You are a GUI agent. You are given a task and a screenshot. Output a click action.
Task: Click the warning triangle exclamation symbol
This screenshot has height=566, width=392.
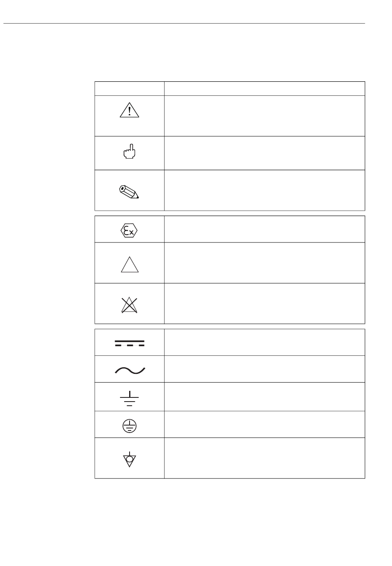tap(130, 110)
